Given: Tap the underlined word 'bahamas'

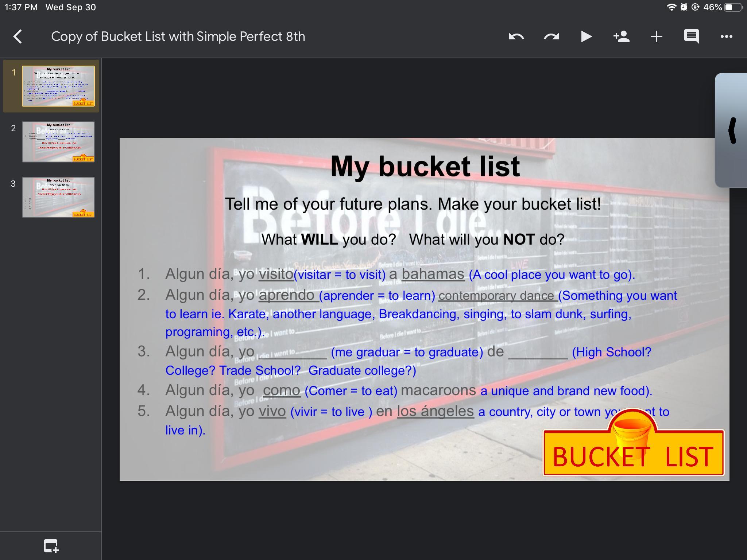Looking at the screenshot, I should pos(433,274).
